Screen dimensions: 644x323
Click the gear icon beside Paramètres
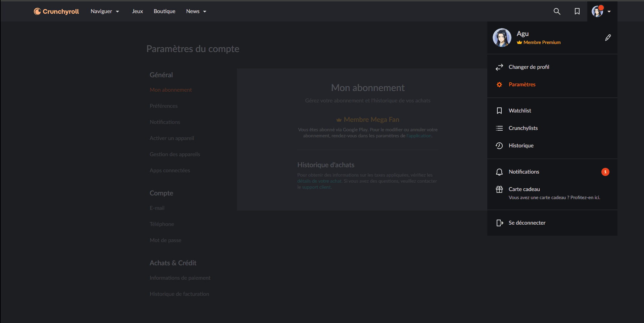[499, 85]
